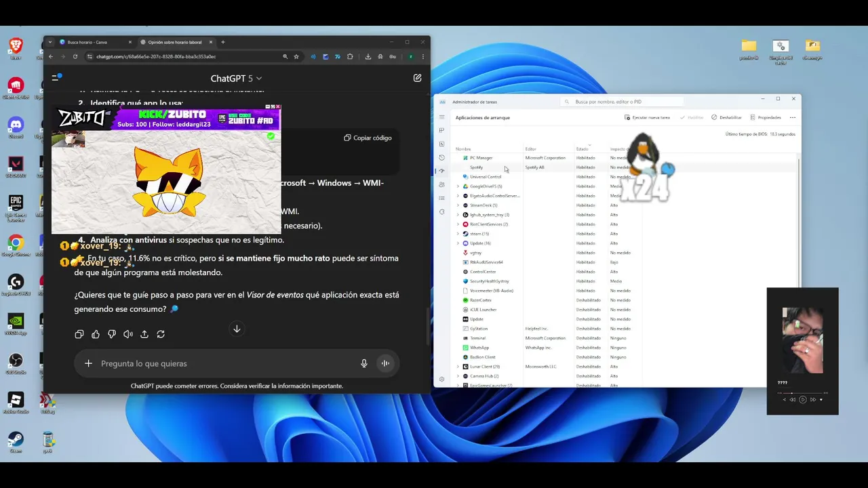The image size is (868, 488).
Task: Jump to bottom of chat with the down arrow
Action: [237, 329]
